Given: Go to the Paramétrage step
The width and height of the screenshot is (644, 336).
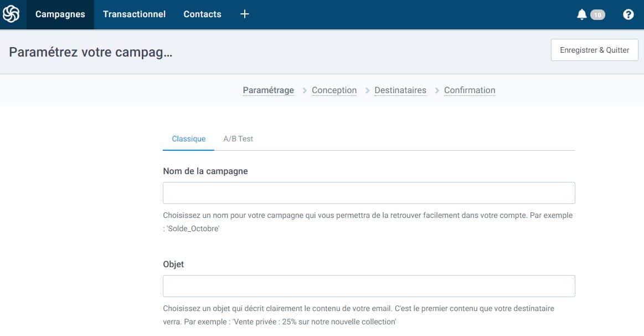Looking at the screenshot, I should coord(268,90).
